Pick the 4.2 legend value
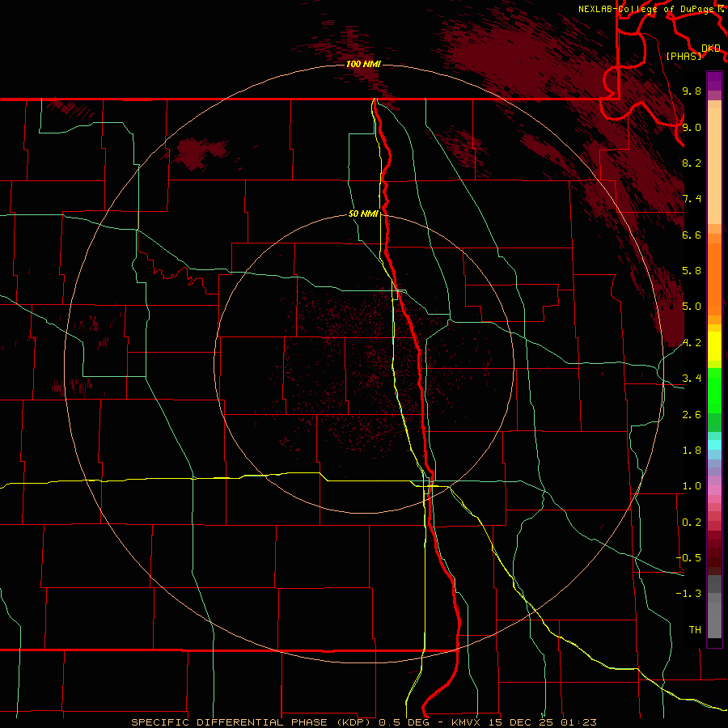 [x=692, y=343]
